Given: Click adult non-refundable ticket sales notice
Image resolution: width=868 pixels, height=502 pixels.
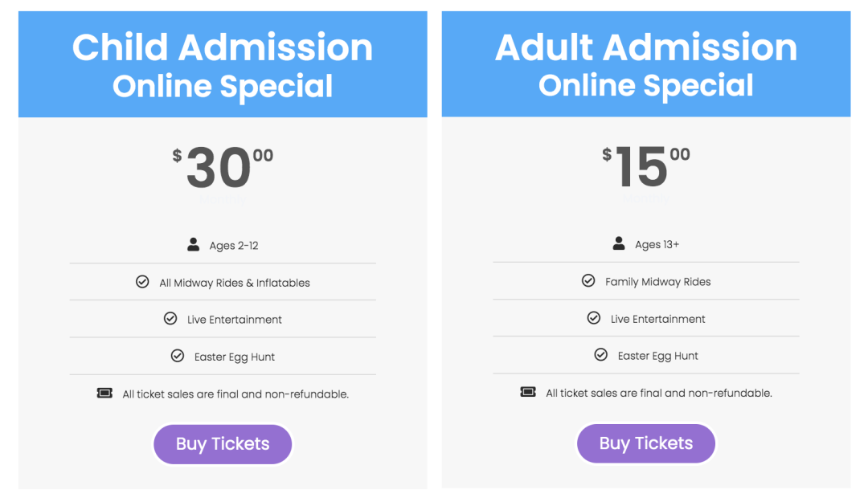Looking at the screenshot, I should click(659, 393).
